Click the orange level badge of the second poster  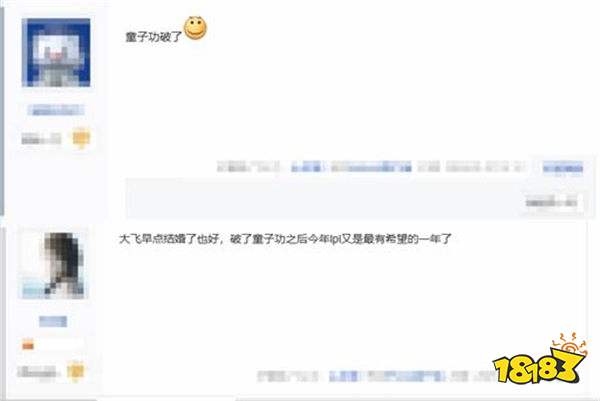coord(75,371)
